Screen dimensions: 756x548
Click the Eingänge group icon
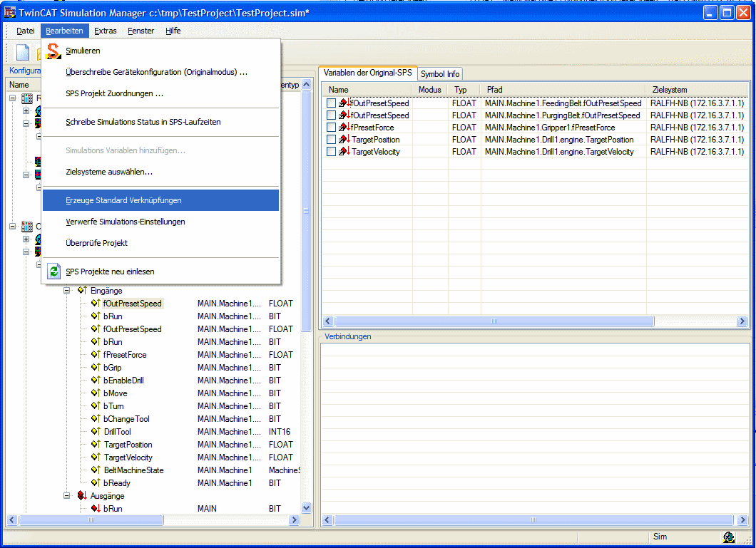tap(82, 290)
